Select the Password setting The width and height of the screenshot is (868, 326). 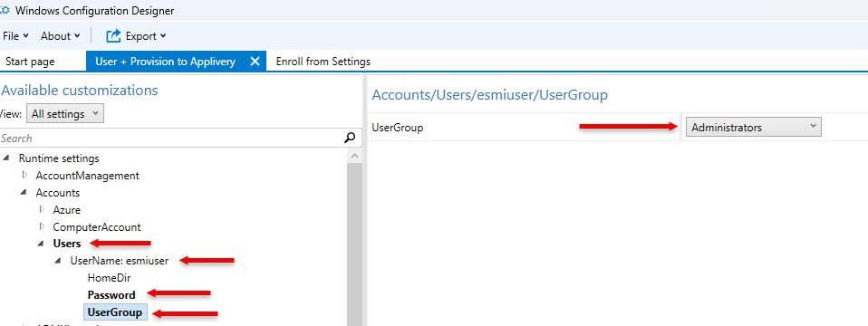point(111,295)
